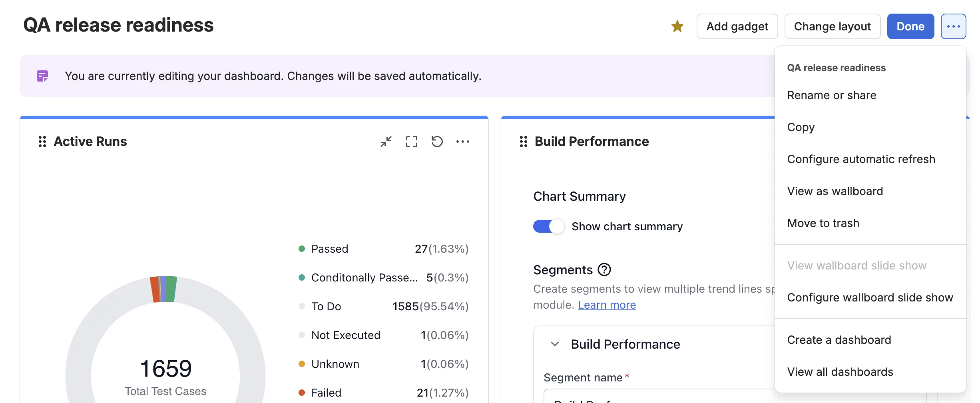Open the Change layout options
Screen dimensions: 980x403
832,26
